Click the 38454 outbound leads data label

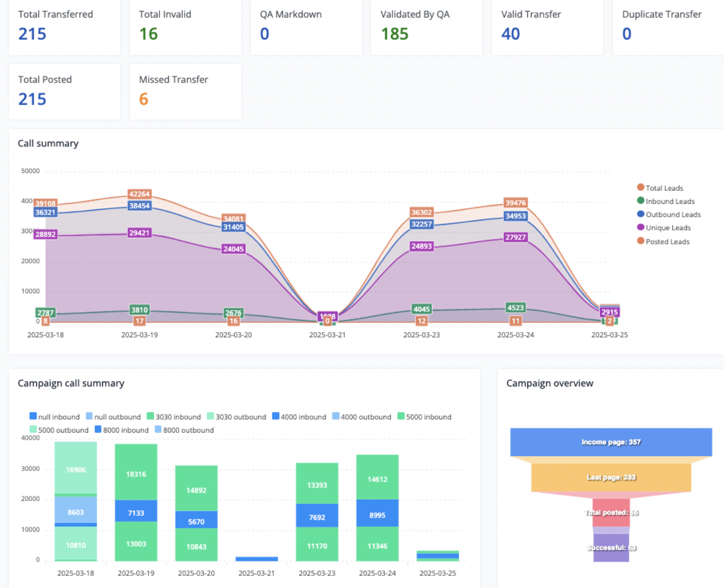click(139, 206)
